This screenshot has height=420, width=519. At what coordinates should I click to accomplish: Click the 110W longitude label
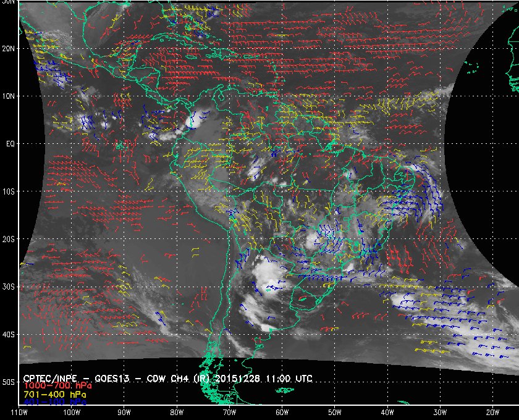tap(19, 413)
